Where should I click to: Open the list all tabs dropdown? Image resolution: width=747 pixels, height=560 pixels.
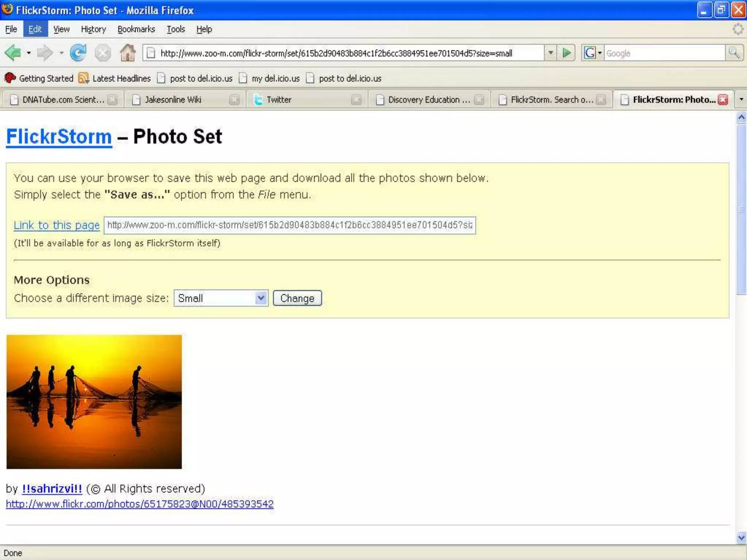[x=741, y=99]
